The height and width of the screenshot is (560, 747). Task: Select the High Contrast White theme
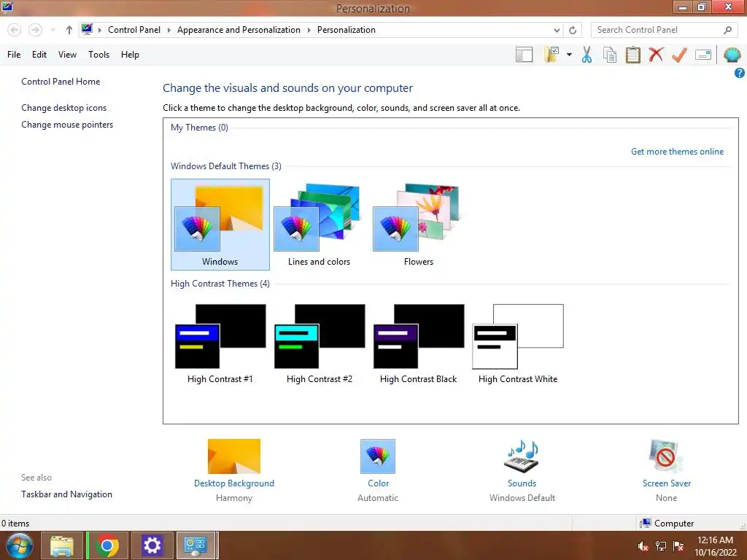[518, 344]
